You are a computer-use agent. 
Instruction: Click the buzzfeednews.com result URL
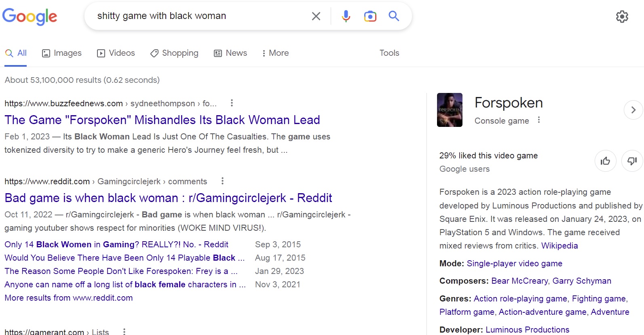[x=110, y=103]
